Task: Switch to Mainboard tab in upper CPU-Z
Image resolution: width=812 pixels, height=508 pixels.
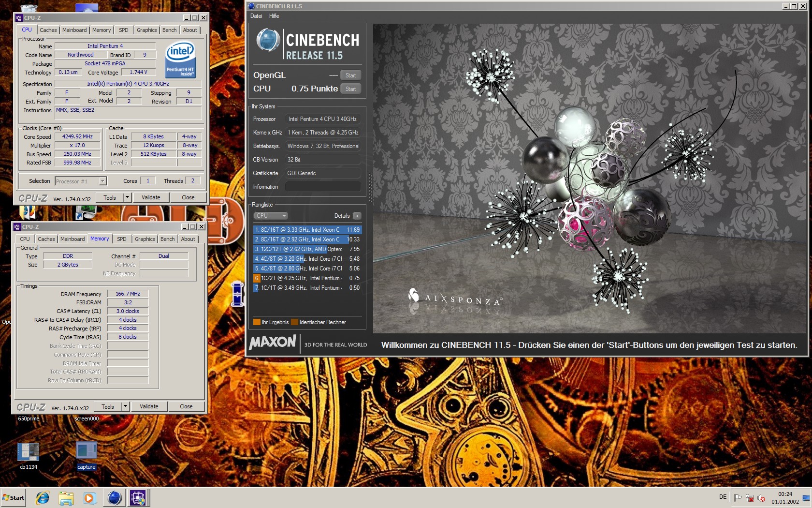Action: click(74, 30)
